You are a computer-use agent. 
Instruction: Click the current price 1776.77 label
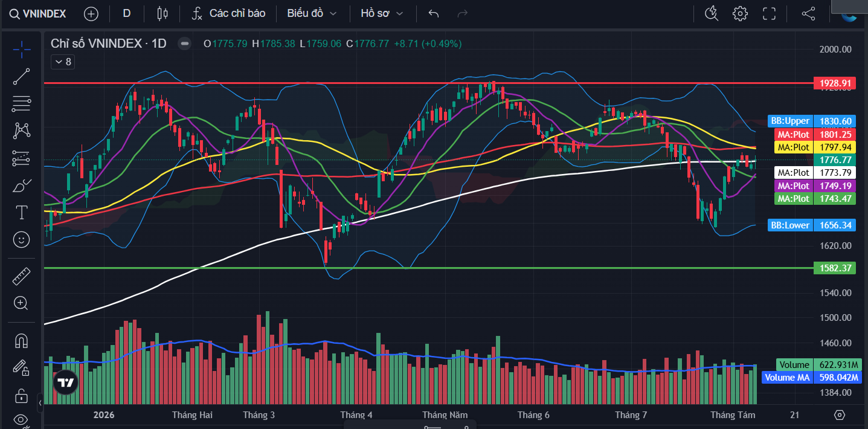click(x=835, y=160)
